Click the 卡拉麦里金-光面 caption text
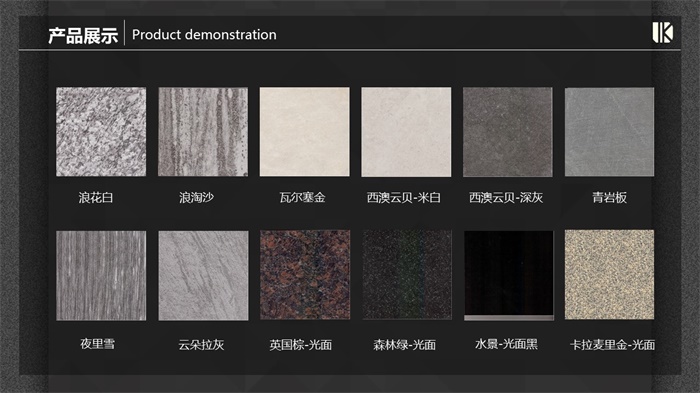 612,345
